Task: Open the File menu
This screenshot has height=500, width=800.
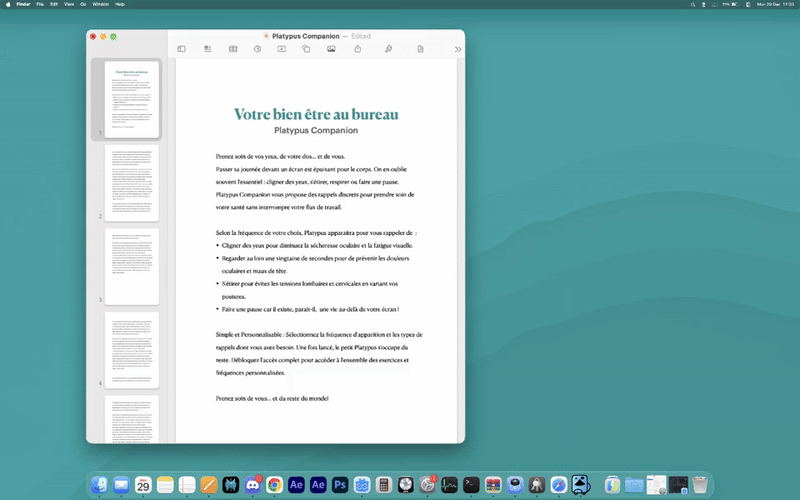Action: tap(40, 5)
